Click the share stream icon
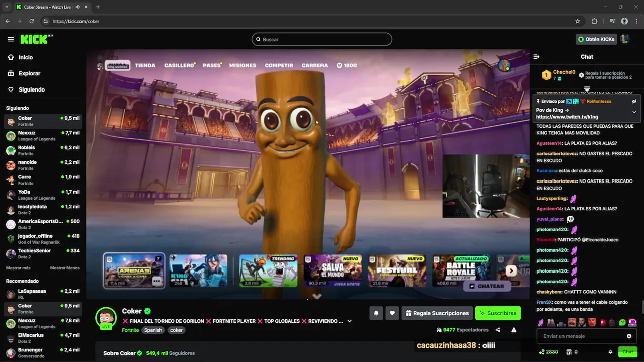 pos(498,330)
